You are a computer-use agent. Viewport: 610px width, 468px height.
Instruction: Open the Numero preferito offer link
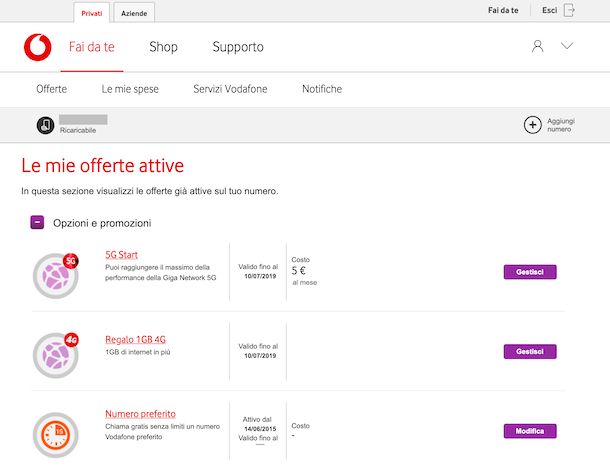pos(140,414)
